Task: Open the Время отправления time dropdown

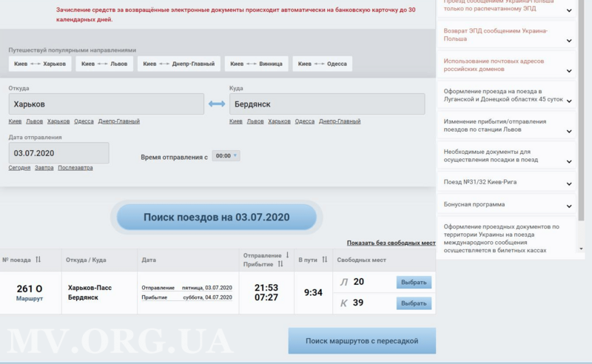Action: pyautogui.click(x=226, y=156)
